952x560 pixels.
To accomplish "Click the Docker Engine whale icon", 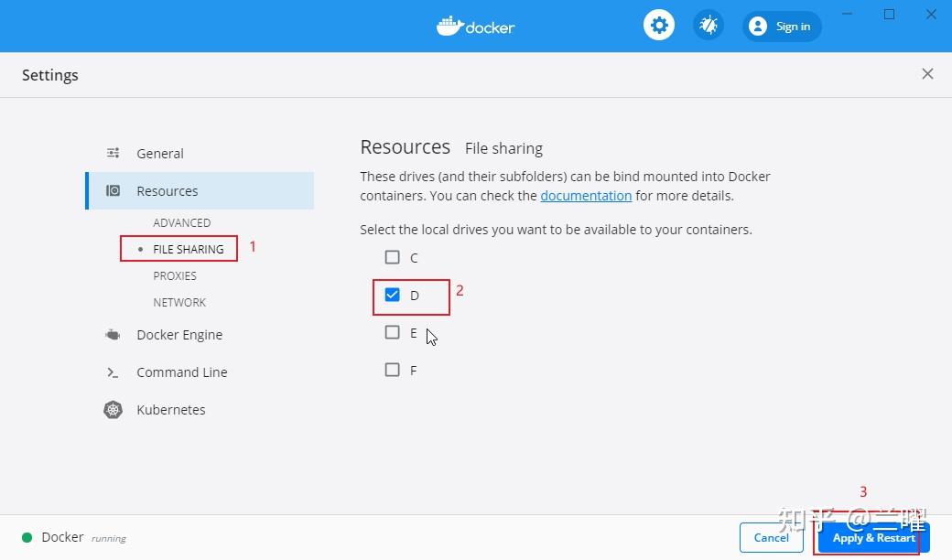I will point(113,335).
